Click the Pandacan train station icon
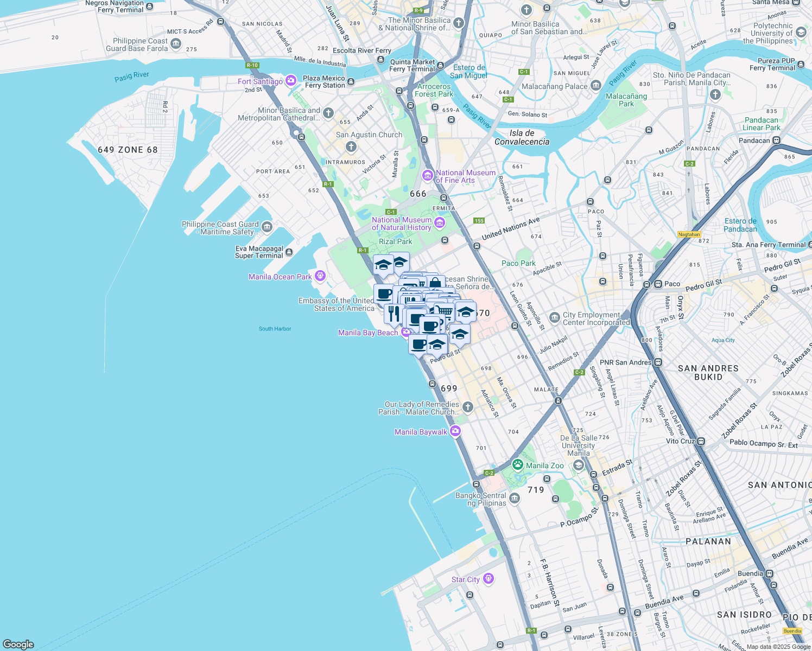 pyautogui.click(x=777, y=141)
